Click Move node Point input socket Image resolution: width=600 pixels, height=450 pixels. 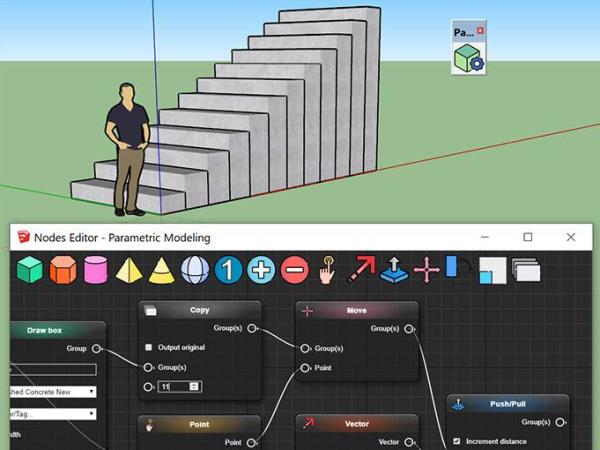(x=305, y=368)
